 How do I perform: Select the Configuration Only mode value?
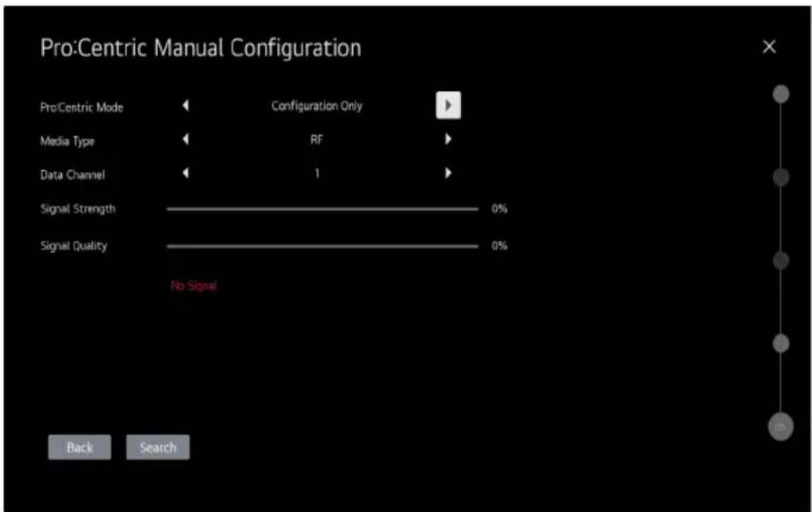pyautogui.click(x=317, y=106)
